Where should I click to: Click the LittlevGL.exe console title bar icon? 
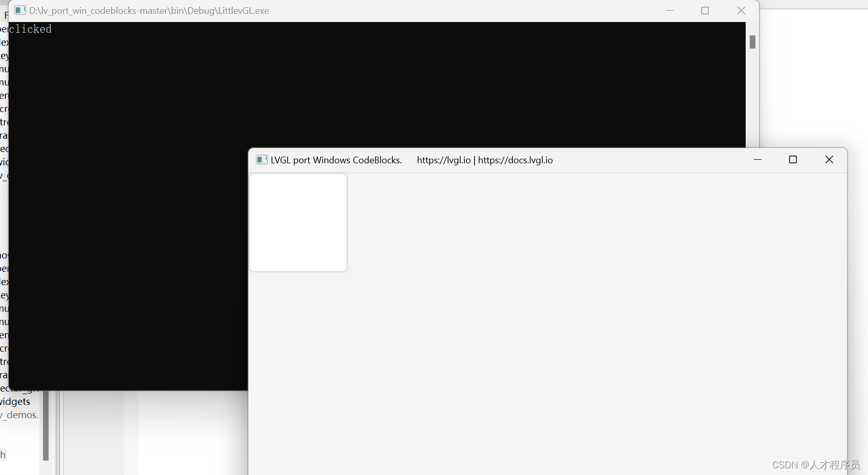pos(20,10)
